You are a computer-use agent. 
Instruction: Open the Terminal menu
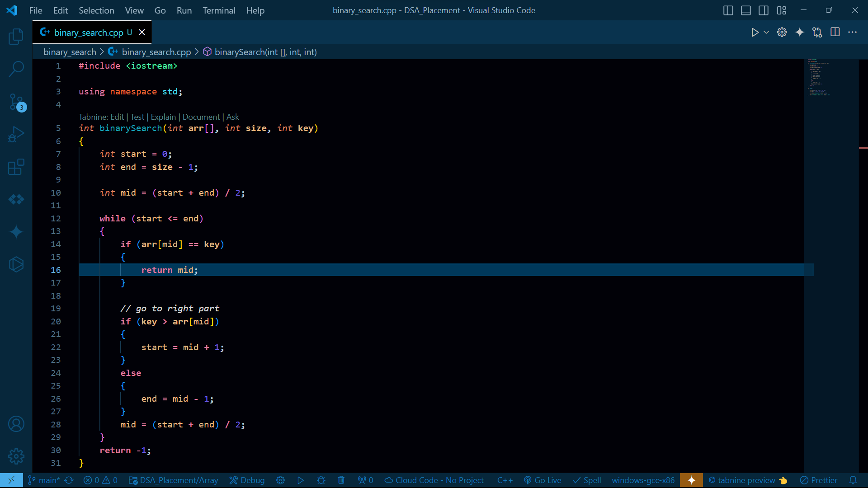219,10
